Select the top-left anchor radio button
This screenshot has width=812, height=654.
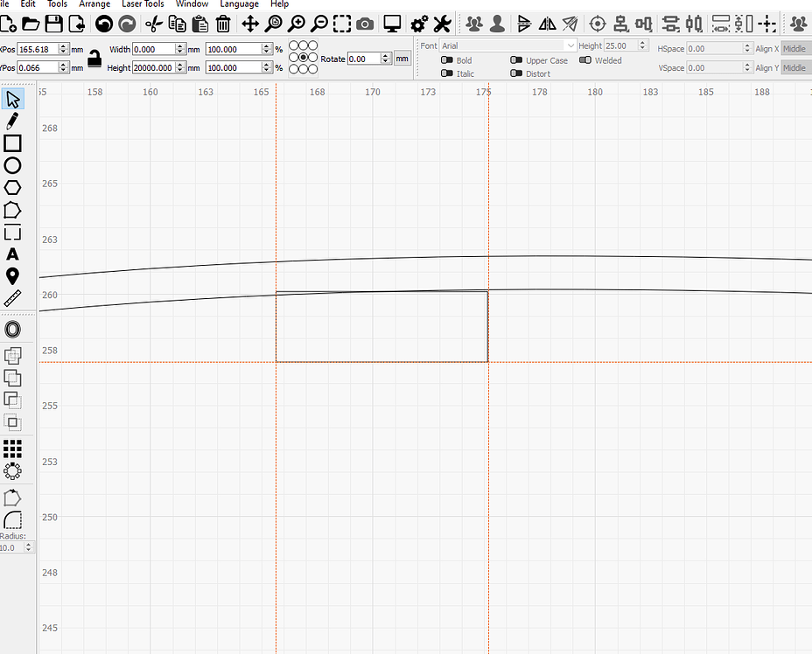click(293, 45)
